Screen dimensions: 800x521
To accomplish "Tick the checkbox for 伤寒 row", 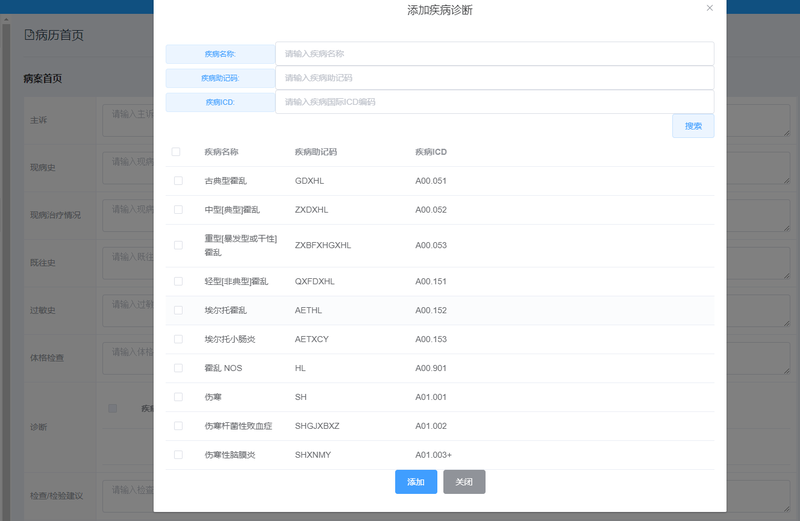I will pyautogui.click(x=178, y=397).
